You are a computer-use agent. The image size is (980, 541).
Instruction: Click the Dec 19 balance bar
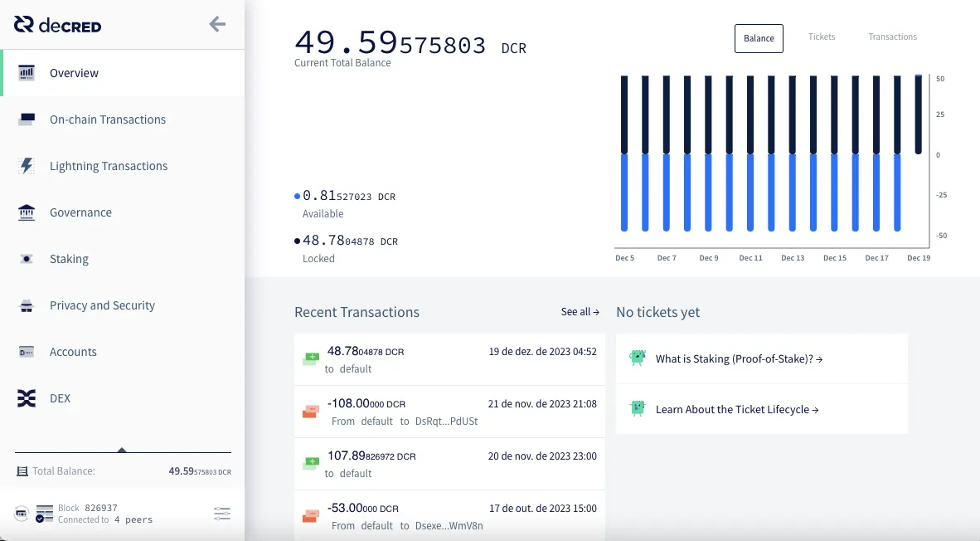[x=918, y=115]
